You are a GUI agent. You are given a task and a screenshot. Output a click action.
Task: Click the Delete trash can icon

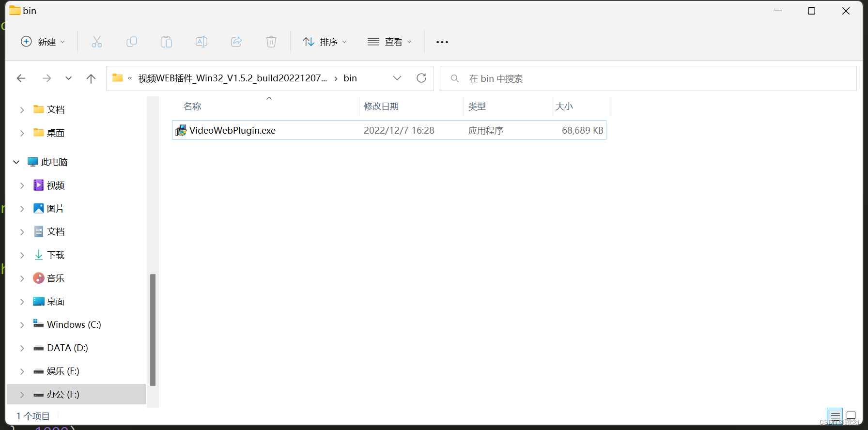271,42
